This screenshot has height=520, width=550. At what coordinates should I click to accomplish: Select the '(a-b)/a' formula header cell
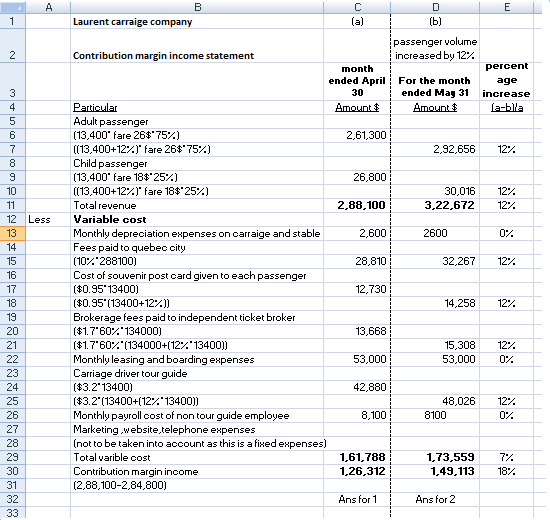coord(507,107)
